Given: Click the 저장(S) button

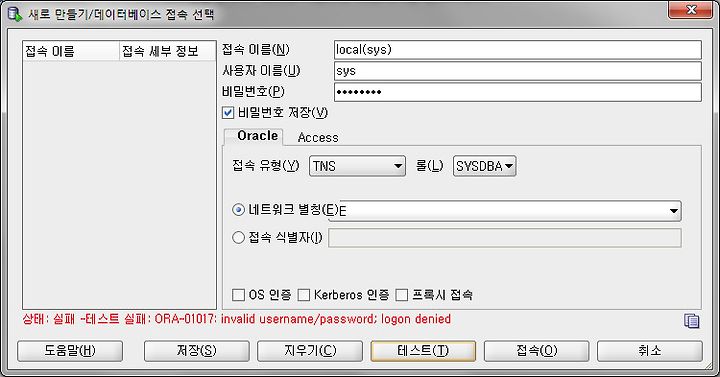Looking at the screenshot, I should tap(197, 351).
